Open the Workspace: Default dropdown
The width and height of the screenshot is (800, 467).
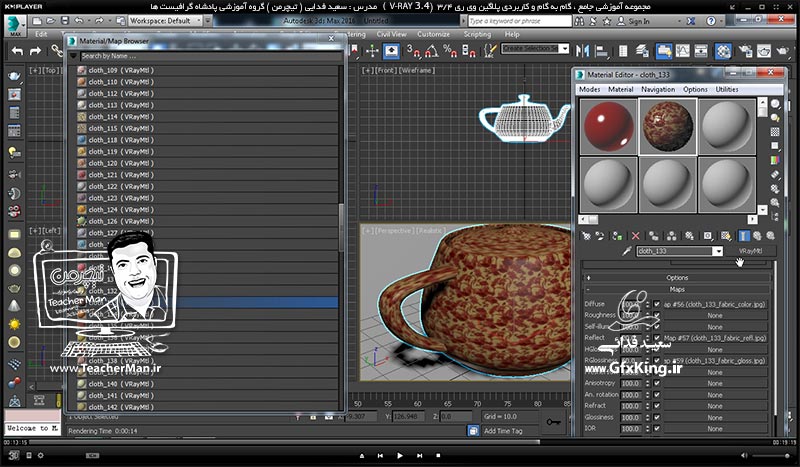coord(166,21)
